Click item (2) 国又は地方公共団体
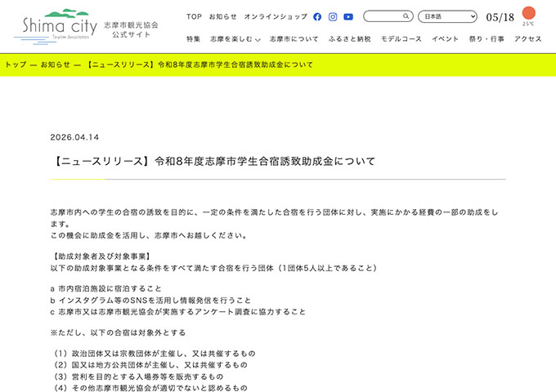Screen dimensions: 556x392 tap(150, 365)
